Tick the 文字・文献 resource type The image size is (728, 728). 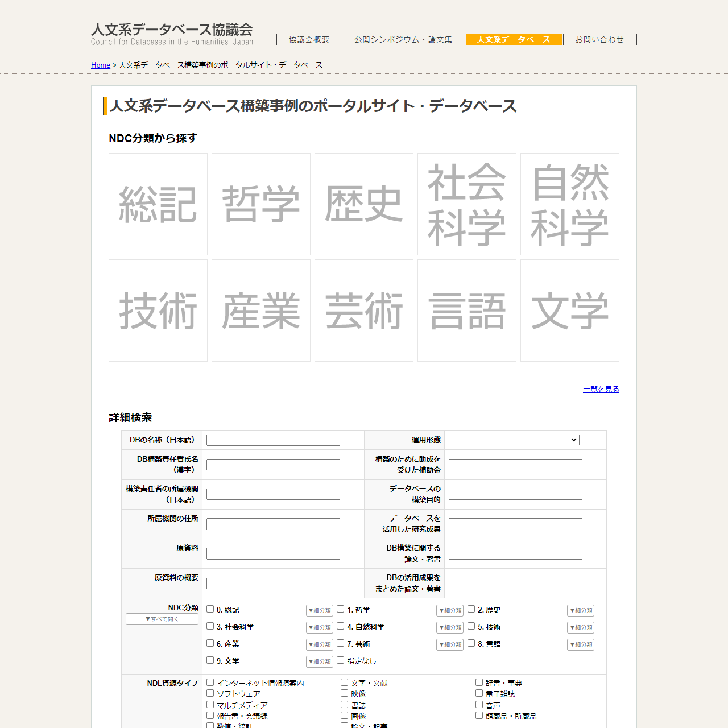coord(345,682)
